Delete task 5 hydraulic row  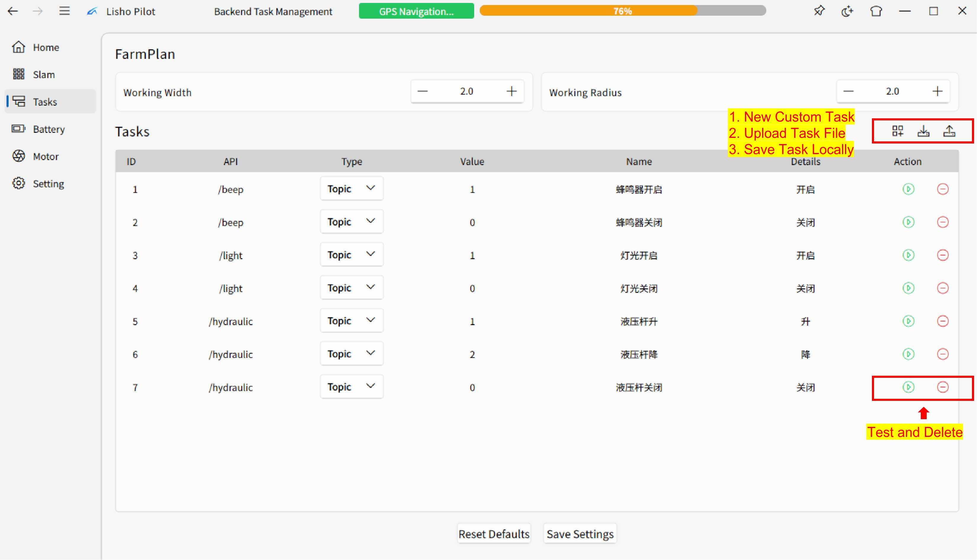tap(943, 321)
